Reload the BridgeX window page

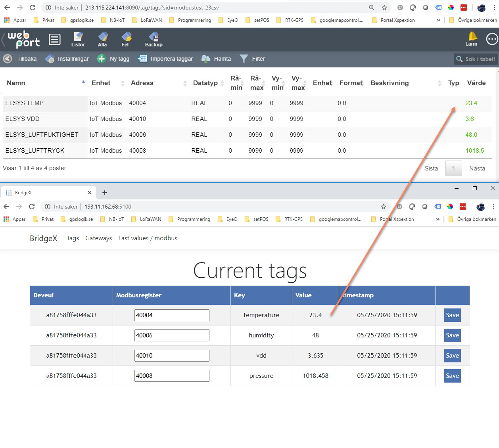[x=32, y=207]
